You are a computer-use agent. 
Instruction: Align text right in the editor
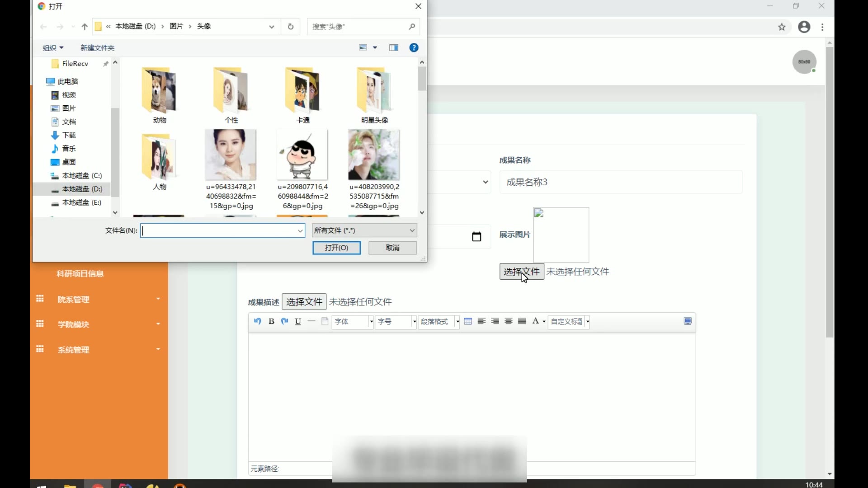coord(495,321)
